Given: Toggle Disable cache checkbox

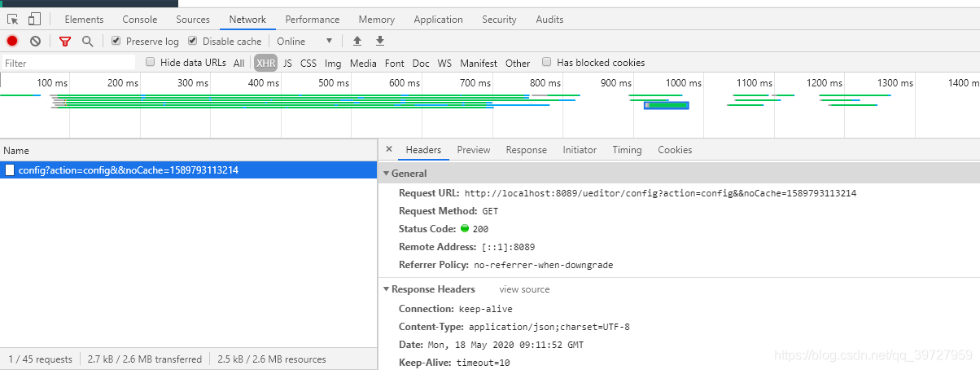Looking at the screenshot, I should (x=193, y=41).
